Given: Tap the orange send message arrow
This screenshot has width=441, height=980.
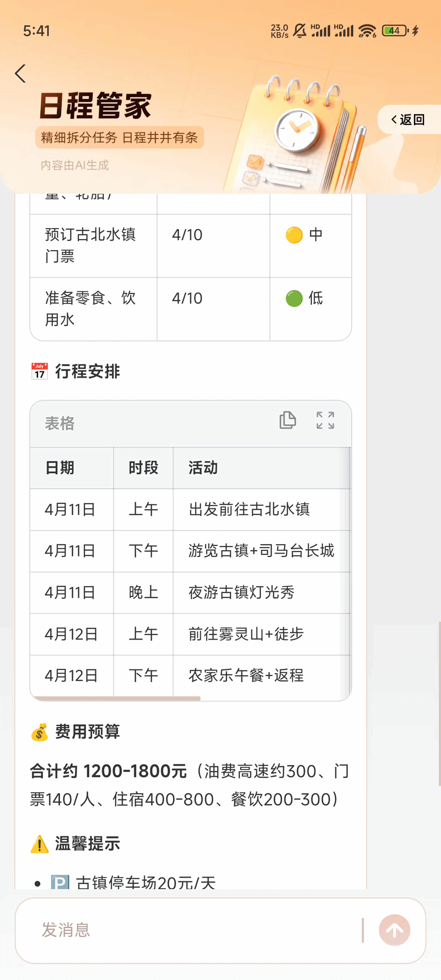Looking at the screenshot, I should [x=394, y=930].
